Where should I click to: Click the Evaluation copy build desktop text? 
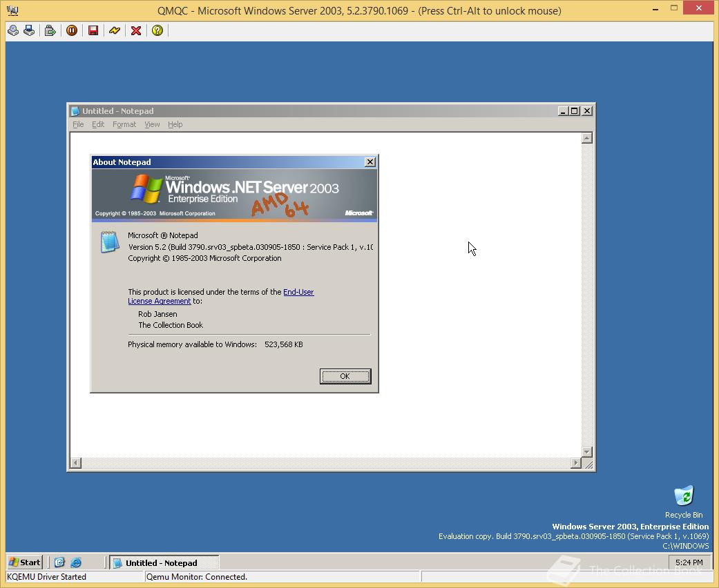tap(574, 536)
